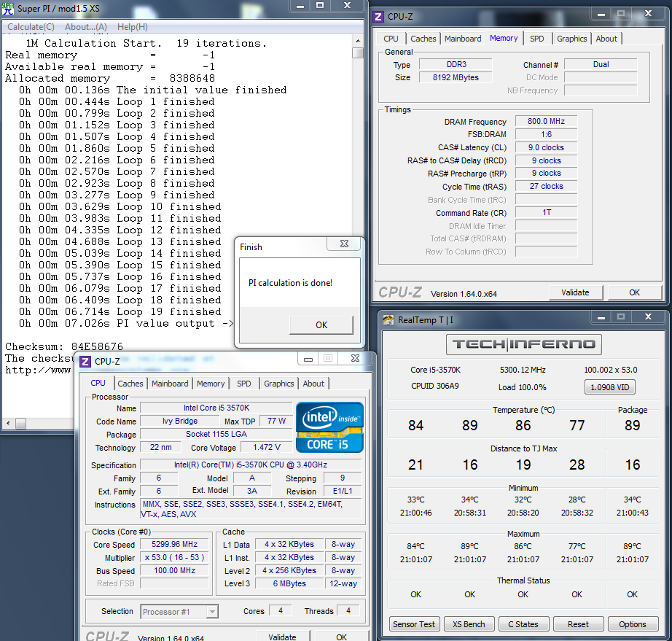
Task: Click the Level 3 cache value 6 MBytes
Action: (289, 583)
